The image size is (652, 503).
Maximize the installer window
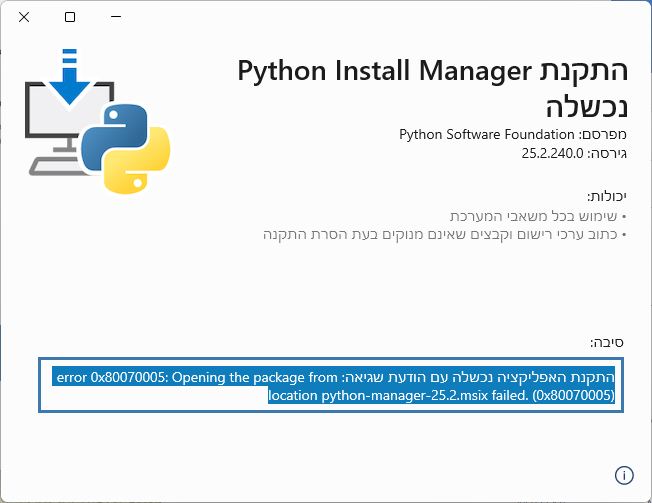tap(70, 17)
